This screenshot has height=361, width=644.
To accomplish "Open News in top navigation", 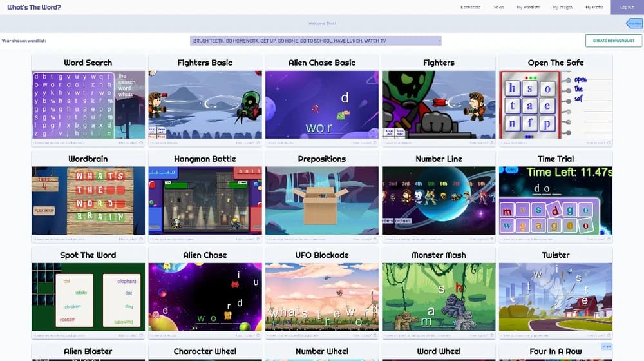I will tap(498, 7).
